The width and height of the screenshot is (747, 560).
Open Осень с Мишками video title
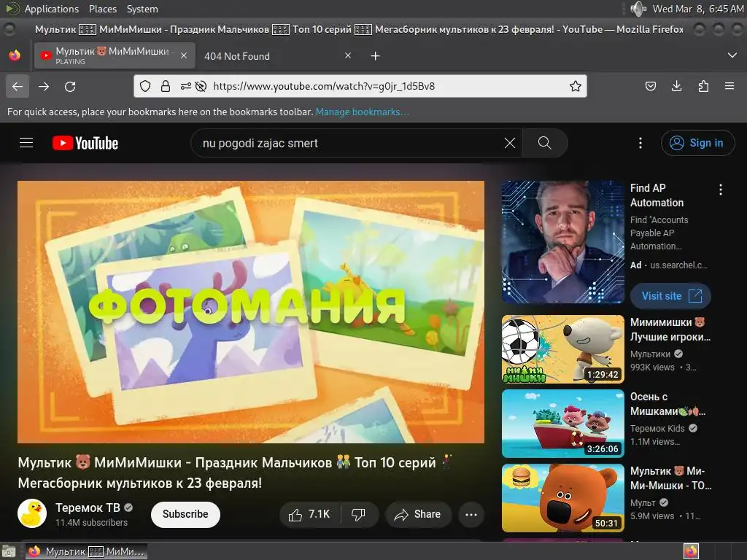(x=667, y=404)
